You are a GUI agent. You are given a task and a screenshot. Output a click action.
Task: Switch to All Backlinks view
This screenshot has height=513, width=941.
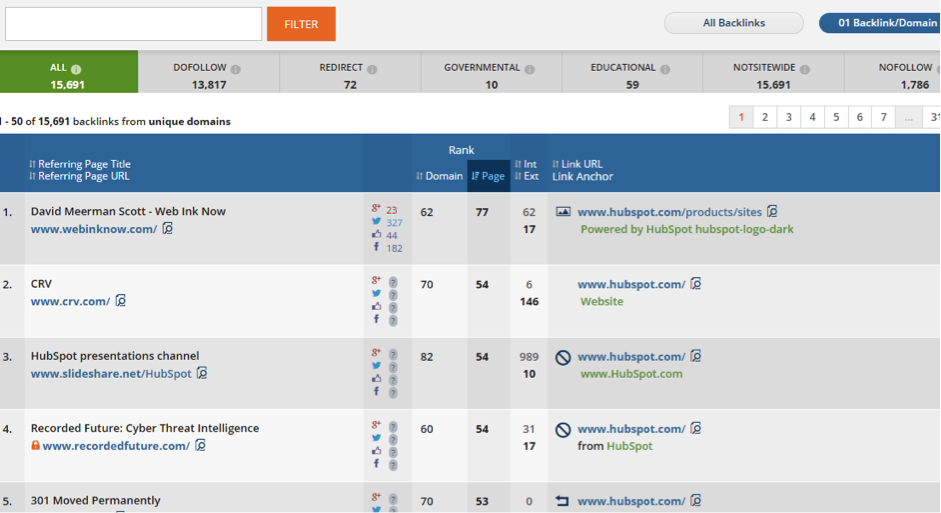tap(734, 23)
